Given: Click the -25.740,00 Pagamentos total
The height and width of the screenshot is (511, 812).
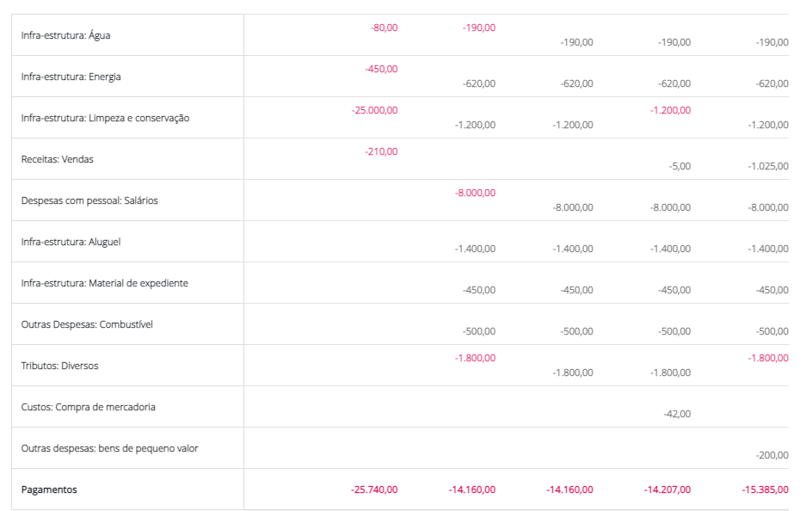Looking at the screenshot, I should (374, 489).
